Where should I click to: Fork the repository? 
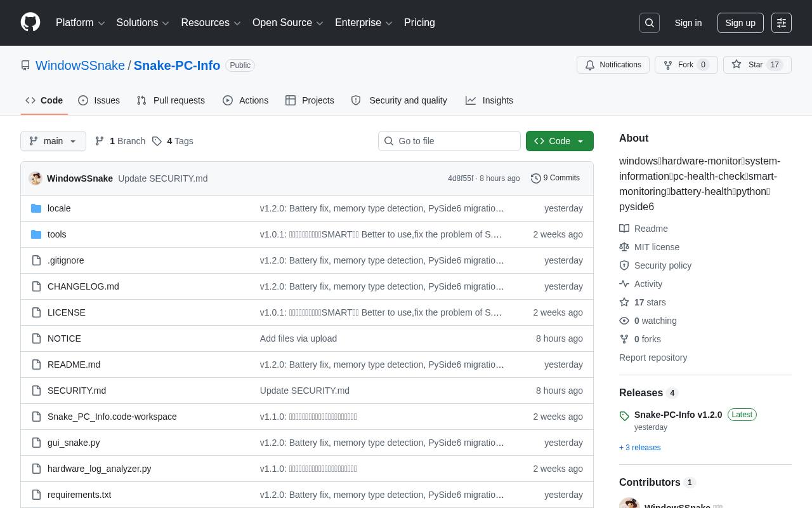point(686,65)
